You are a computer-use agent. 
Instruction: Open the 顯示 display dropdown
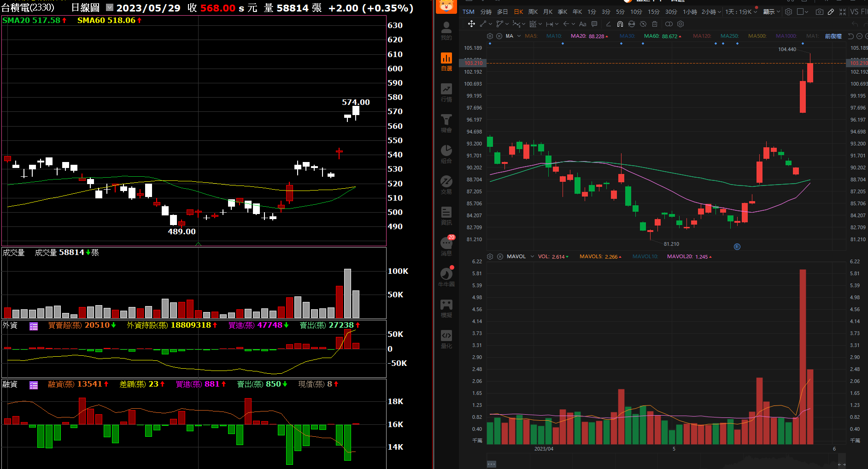tap(771, 12)
